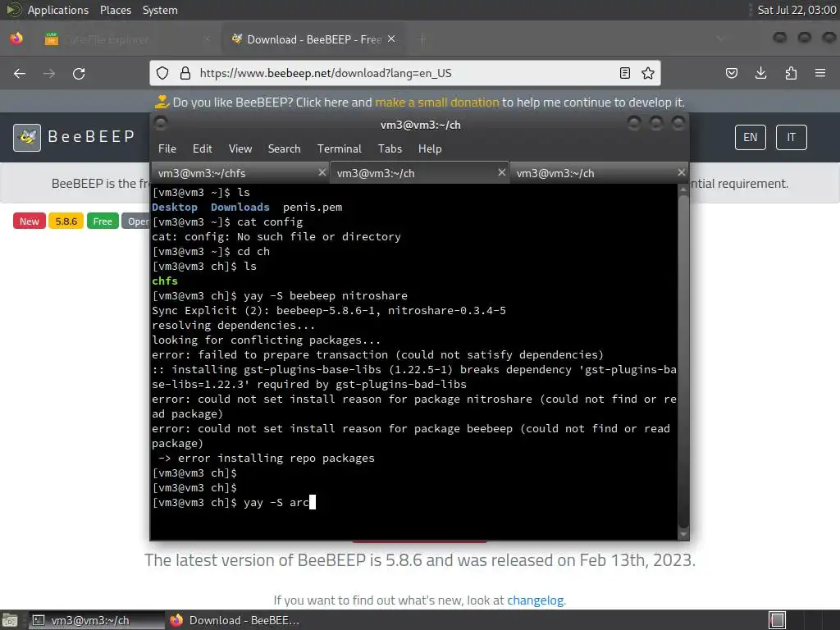Click the blue Downloads directory name

click(x=240, y=207)
